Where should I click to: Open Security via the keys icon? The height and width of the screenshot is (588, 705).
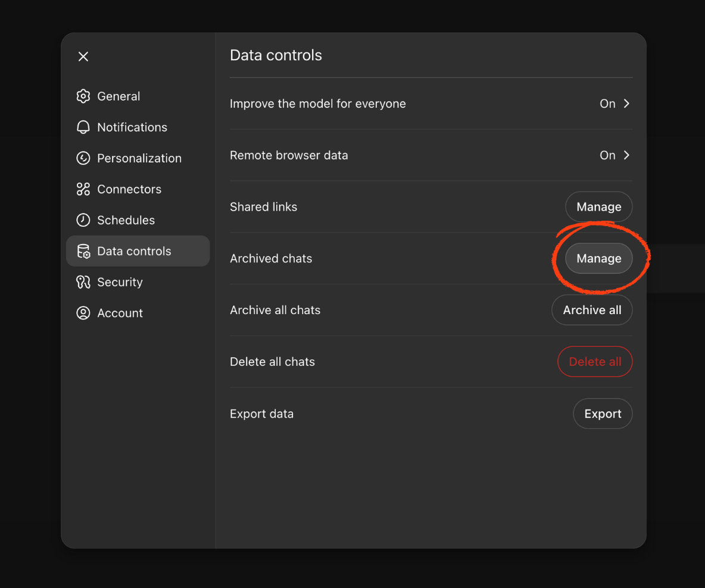click(83, 282)
